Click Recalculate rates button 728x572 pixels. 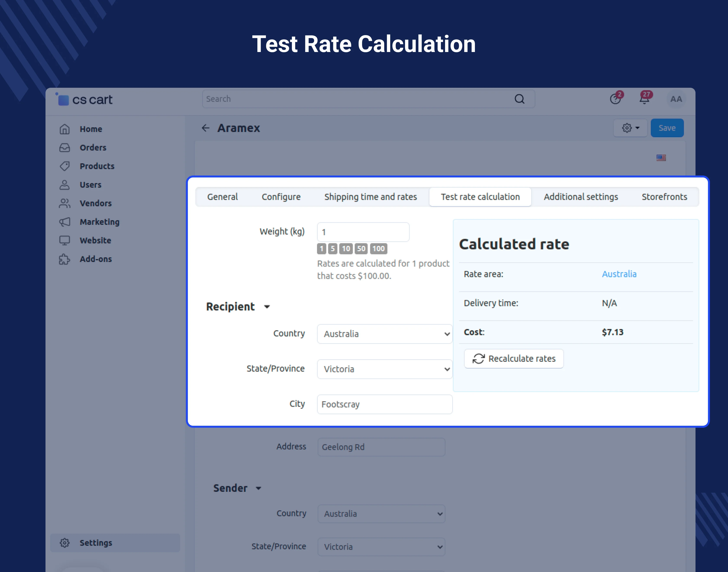tap(514, 359)
